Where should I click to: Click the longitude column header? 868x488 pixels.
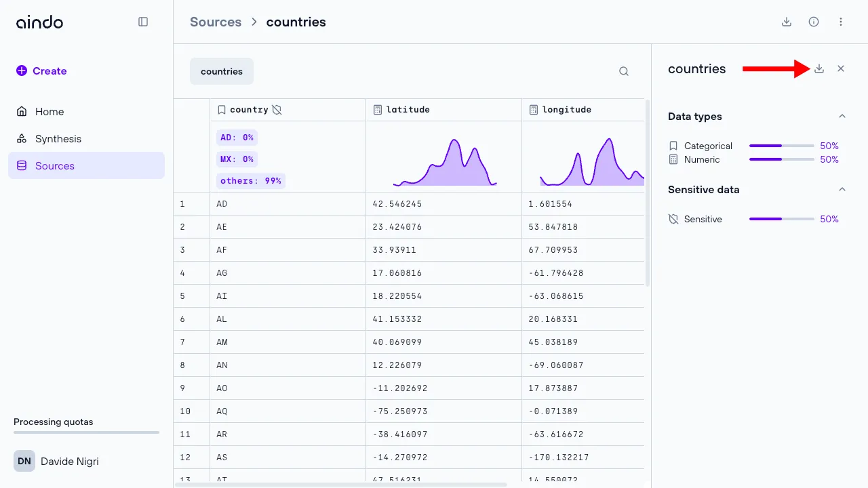(583, 110)
